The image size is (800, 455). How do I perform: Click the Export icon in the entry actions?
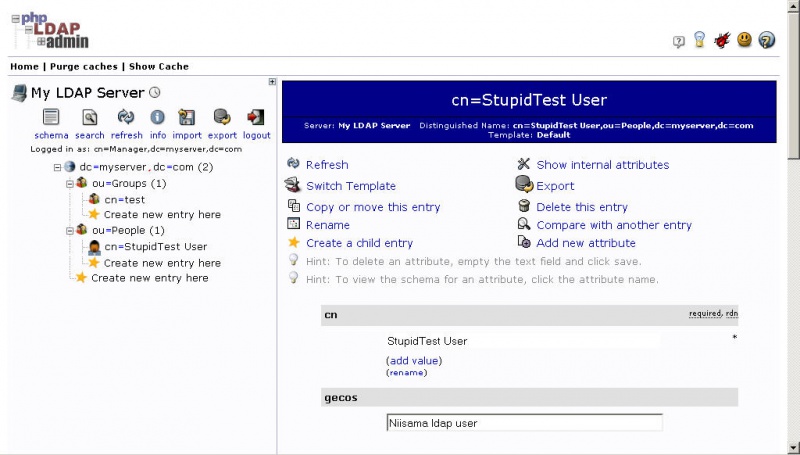524,184
